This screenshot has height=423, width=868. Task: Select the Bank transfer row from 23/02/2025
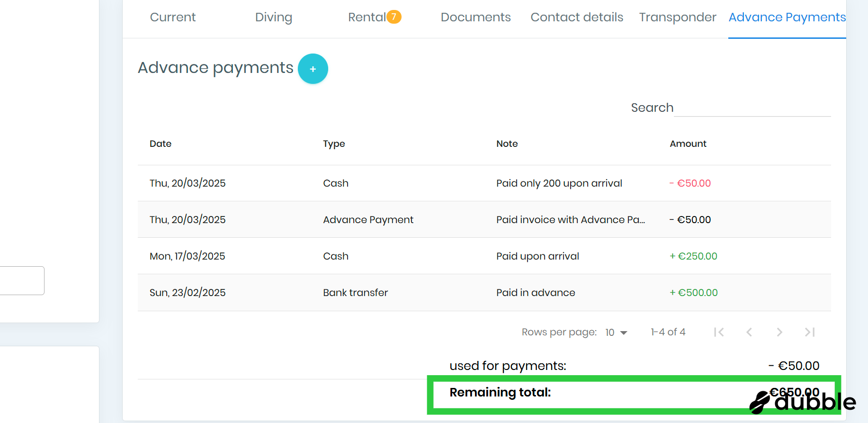point(355,293)
